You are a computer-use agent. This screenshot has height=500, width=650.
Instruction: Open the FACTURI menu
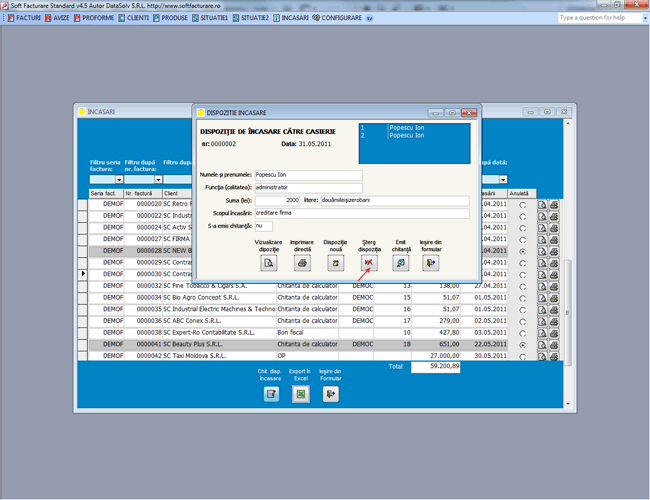point(24,18)
